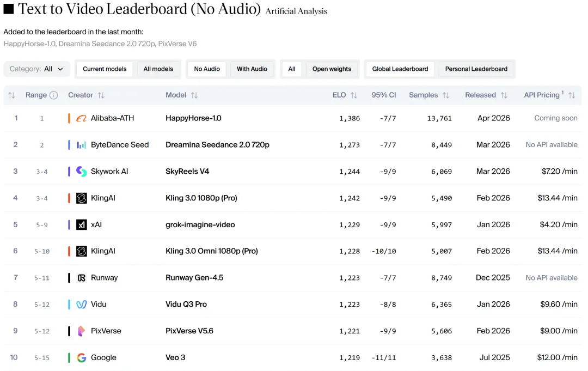Viewport: 588px width, 371px height.
Task: Sort the table by Released date
Action: point(504,95)
